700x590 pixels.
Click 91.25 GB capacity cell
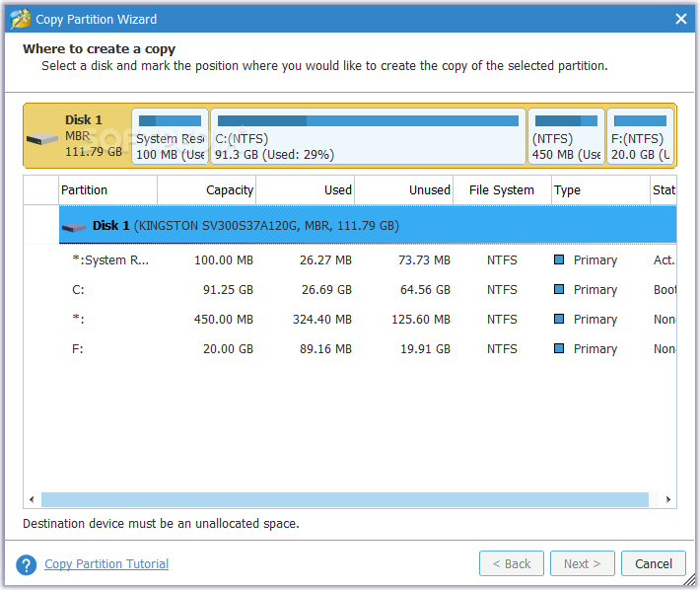point(228,289)
